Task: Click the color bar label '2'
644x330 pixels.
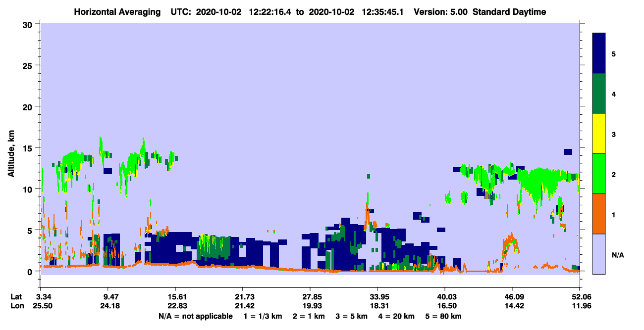Action: pos(614,174)
